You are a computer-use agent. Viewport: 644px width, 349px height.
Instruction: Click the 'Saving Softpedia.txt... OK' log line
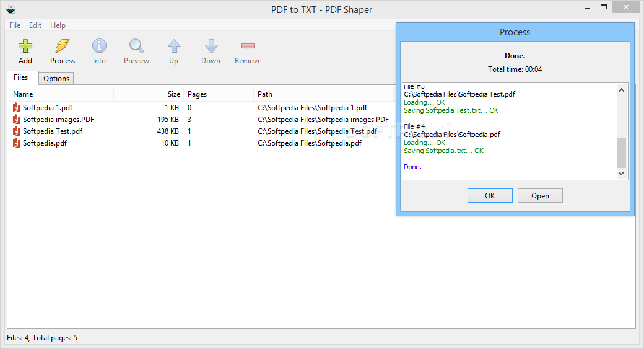point(443,151)
